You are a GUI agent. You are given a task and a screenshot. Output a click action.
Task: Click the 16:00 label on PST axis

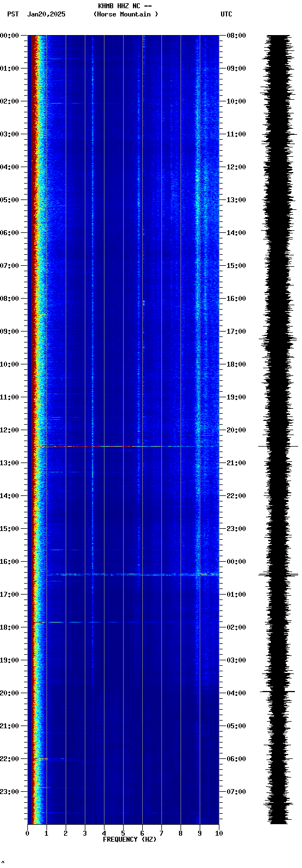pos(10,562)
